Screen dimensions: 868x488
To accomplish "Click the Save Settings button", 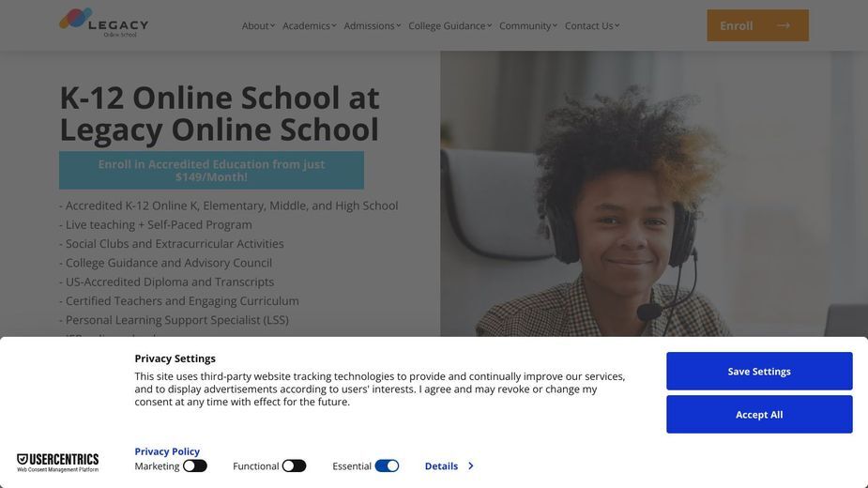I will [x=759, y=371].
